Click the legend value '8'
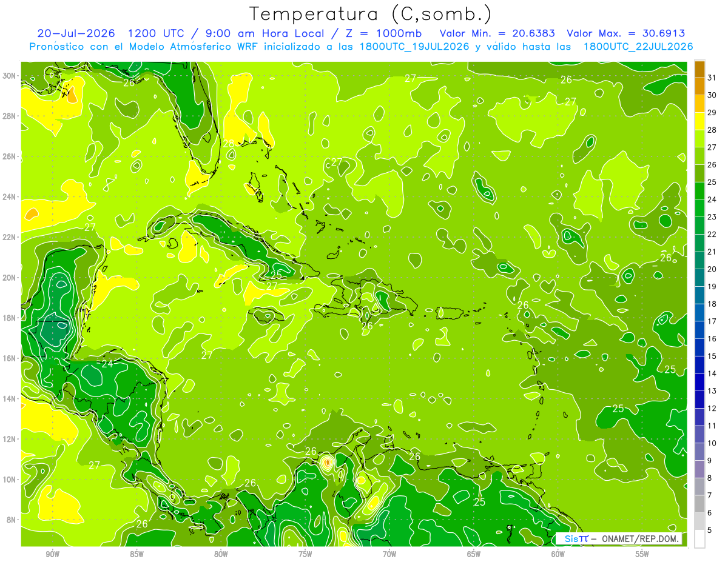Screen dimensions: 728x562 [x=710, y=478]
